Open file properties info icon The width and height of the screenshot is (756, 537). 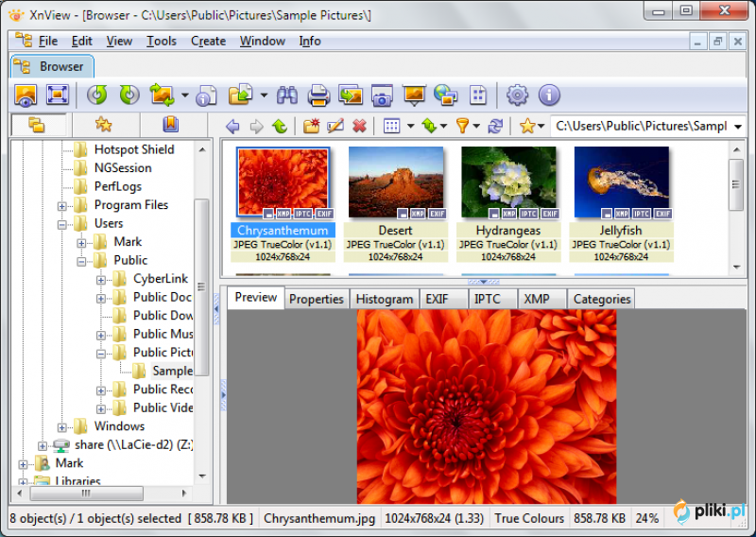(206, 95)
